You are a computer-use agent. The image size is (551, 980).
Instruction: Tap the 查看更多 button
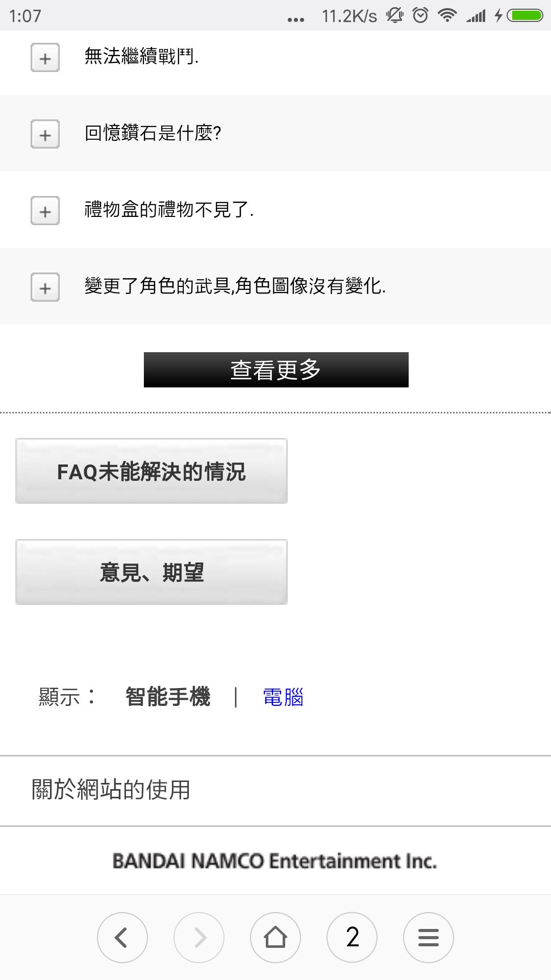[276, 370]
